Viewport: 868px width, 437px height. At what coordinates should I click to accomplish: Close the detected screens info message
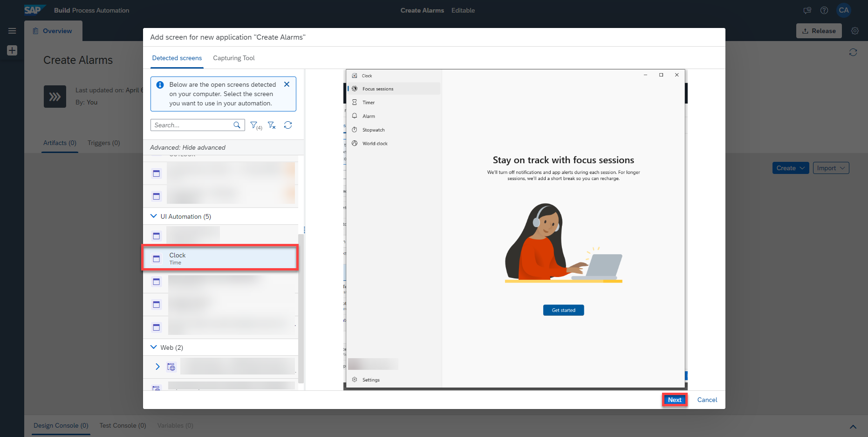[287, 84]
